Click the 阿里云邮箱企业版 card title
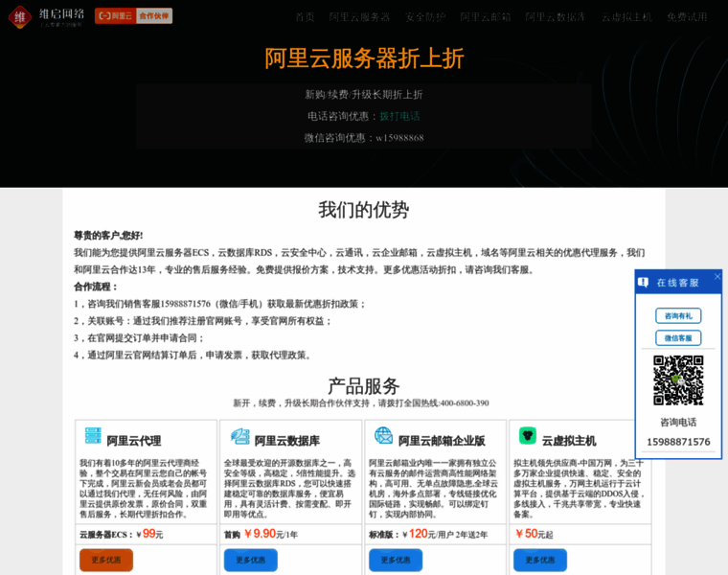This screenshot has height=575, width=728. tap(442, 441)
